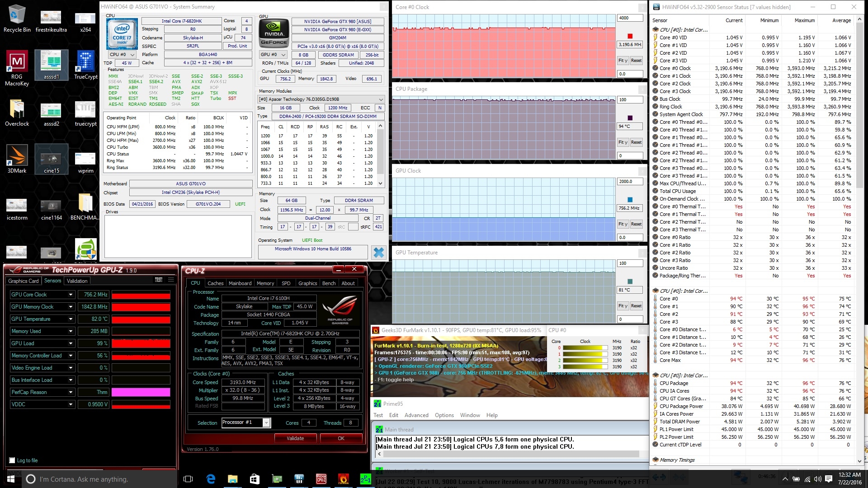This screenshot has height=488, width=868.
Task: Open the CPU-Z Mainboard tab
Action: click(240, 283)
